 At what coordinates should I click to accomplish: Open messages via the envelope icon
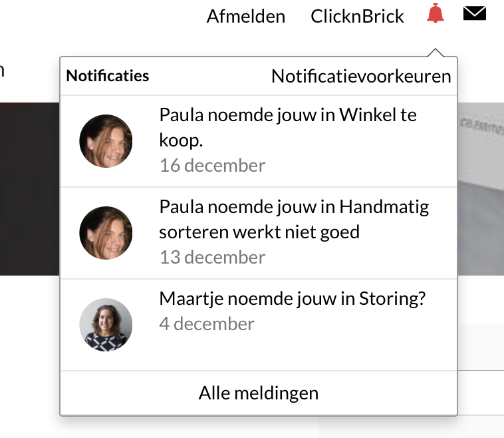(475, 13)
